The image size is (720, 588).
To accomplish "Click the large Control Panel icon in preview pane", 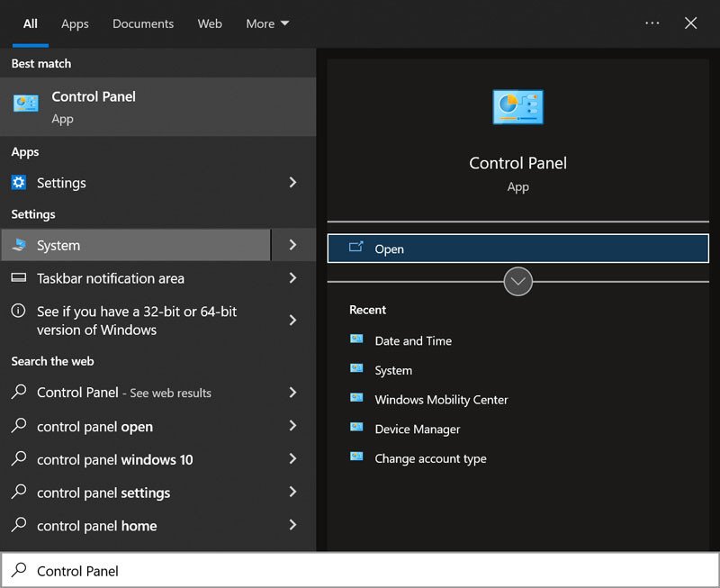I will [x=517, y=107].
